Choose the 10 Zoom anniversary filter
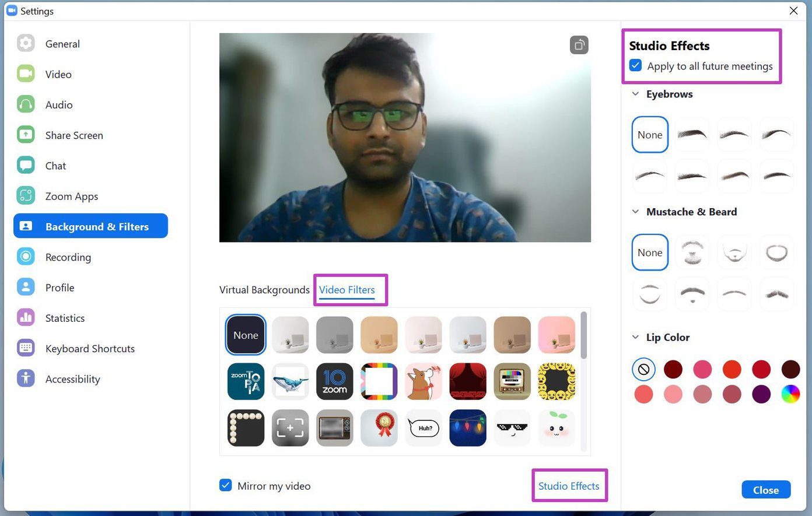Image resolution: width=812 pixels, height=516 pixels. click(334, 381)
